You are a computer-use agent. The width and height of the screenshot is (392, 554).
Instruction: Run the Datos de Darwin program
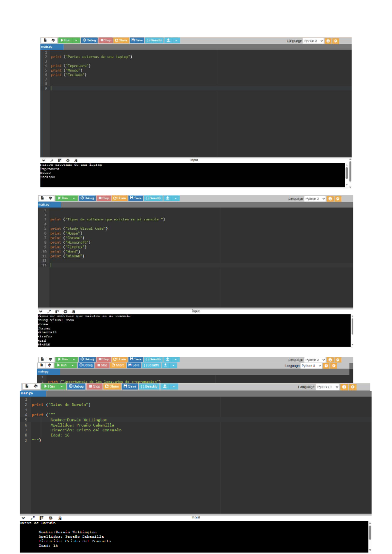coord(49,386)
